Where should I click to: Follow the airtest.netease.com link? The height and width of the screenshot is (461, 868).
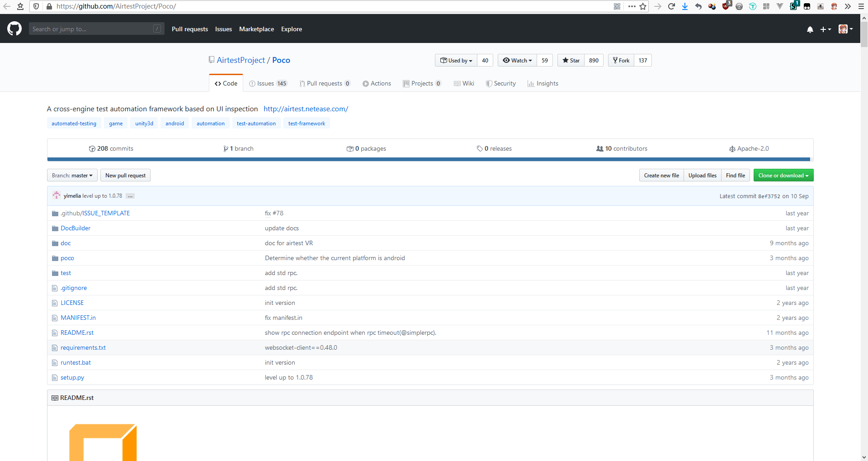click(306, 109)
